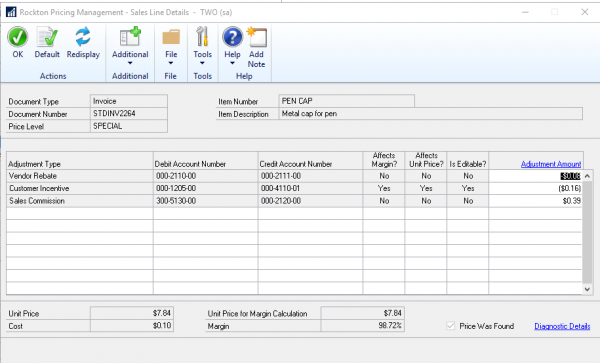Click the Cost field $0.10
This screenshot has height=363, width=600.
coord(132,326)
